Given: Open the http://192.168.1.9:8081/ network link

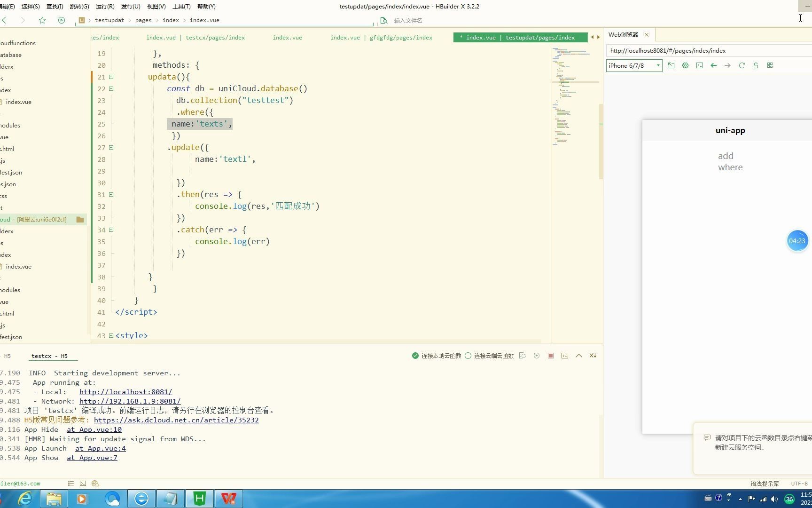Looking at the screenshot, I should coord(130,401).
